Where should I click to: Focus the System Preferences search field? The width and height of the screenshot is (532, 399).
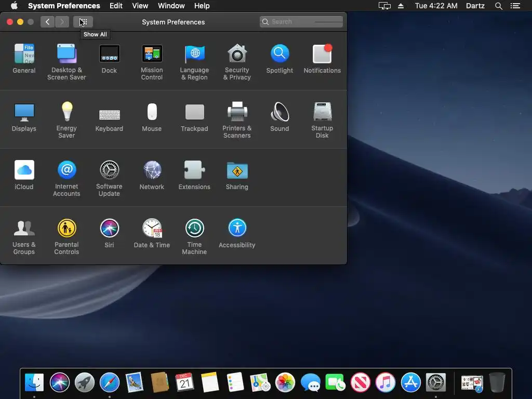301,22
